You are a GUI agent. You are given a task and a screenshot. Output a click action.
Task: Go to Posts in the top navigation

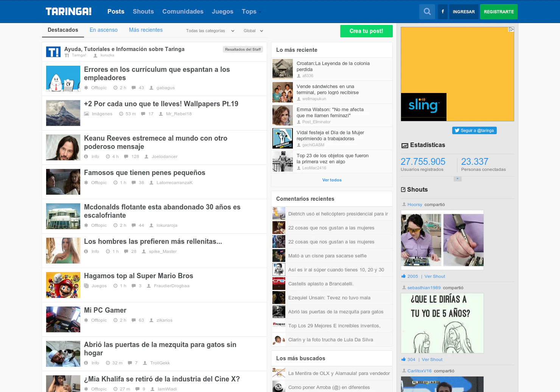pyautogui.click(x=116, y=12)
